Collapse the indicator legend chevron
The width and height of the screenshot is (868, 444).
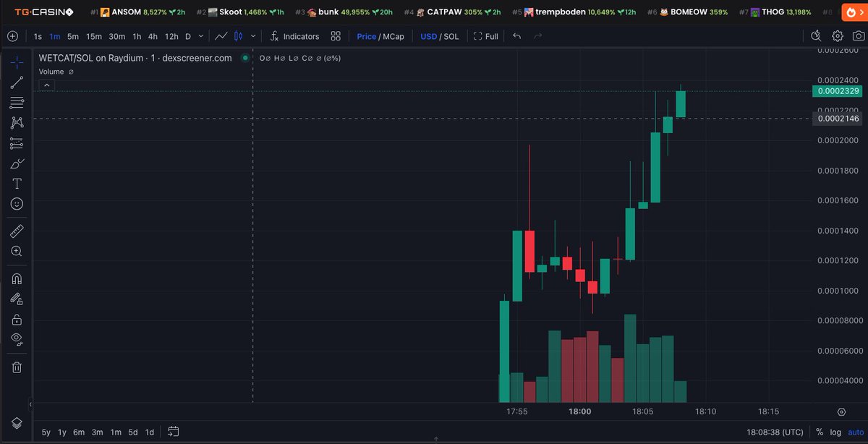pyautogui.click(x=46, y=85)
